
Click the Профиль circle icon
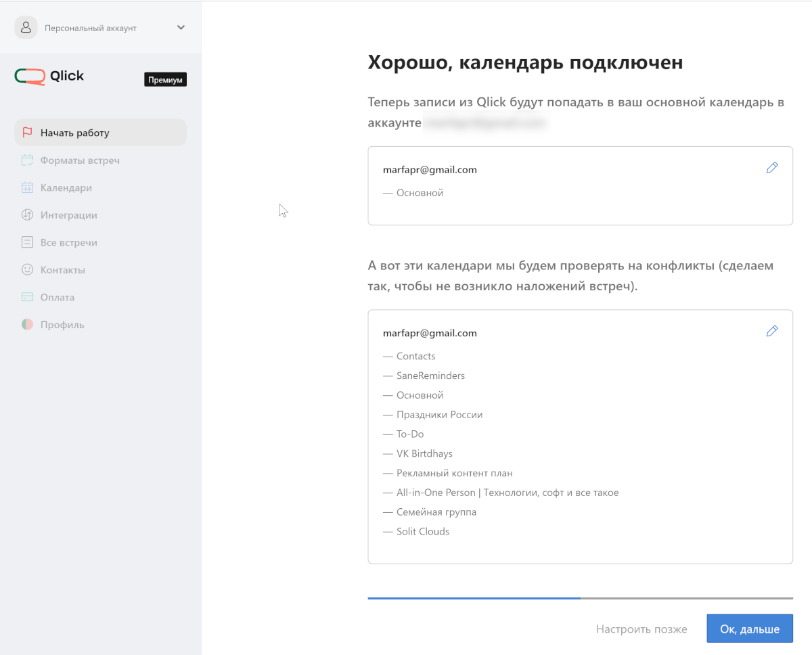click(x=27, y=325)
